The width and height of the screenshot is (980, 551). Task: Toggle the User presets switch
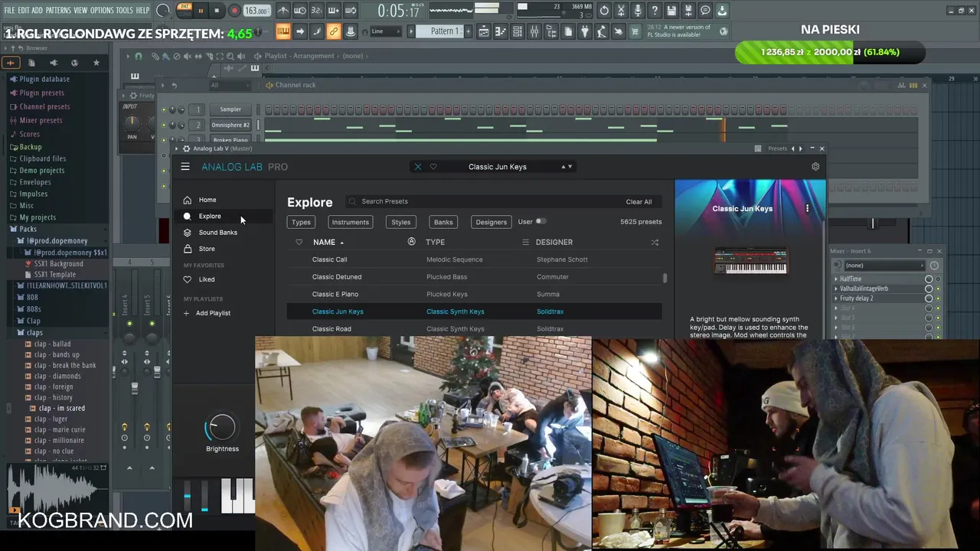point(541,221)
